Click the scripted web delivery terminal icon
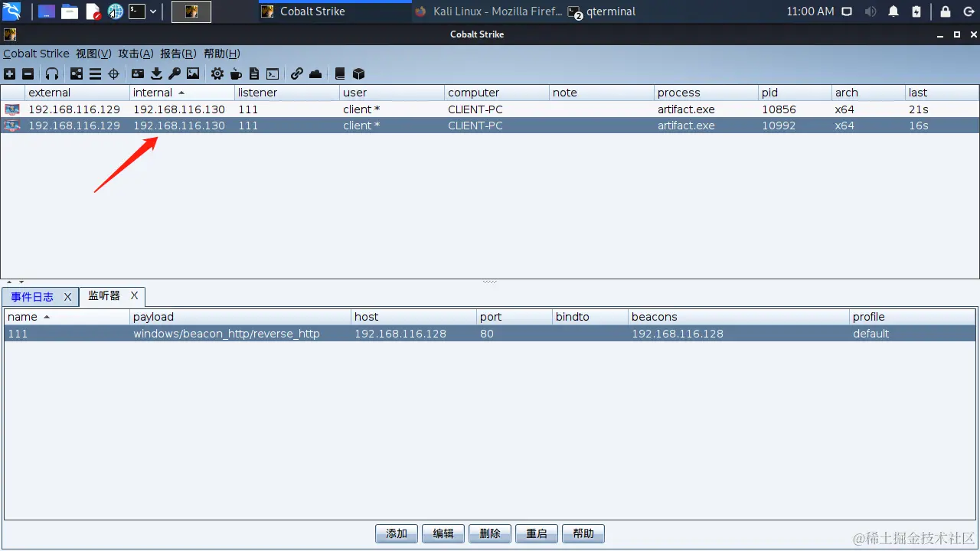The height and width of the screenshot is (551, 980). pos(273,74)
